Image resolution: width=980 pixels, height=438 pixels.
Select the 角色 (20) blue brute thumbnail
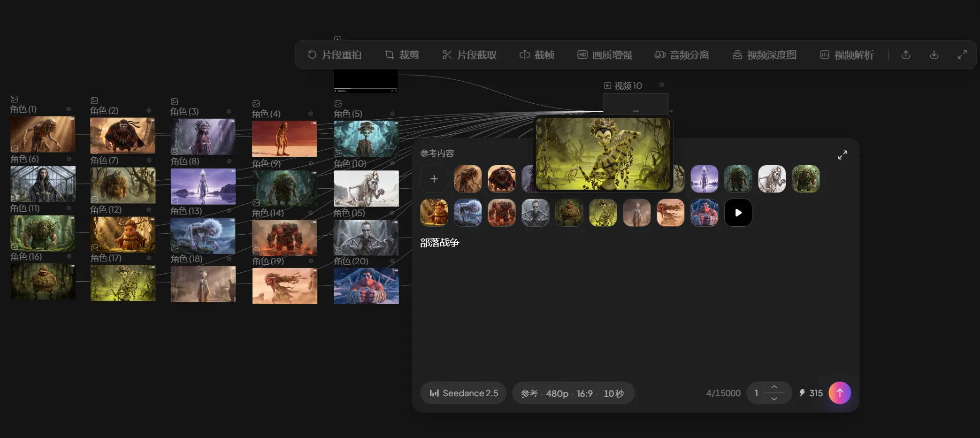click(x=366, y=286)
